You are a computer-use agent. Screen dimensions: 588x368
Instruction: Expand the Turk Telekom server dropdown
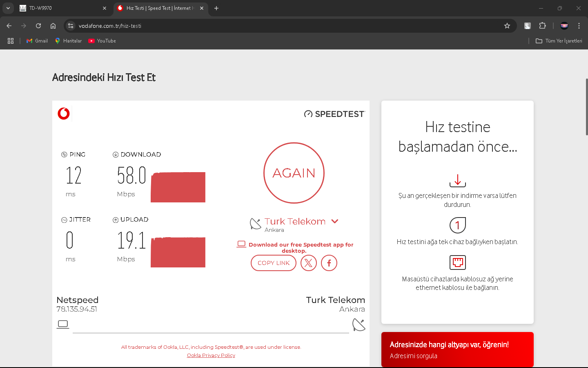pos(335,221)
